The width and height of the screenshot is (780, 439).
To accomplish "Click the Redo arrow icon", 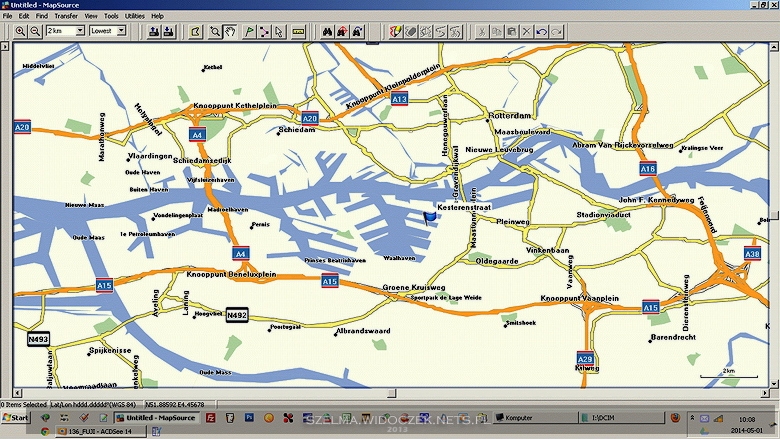I will pos(557,31).
